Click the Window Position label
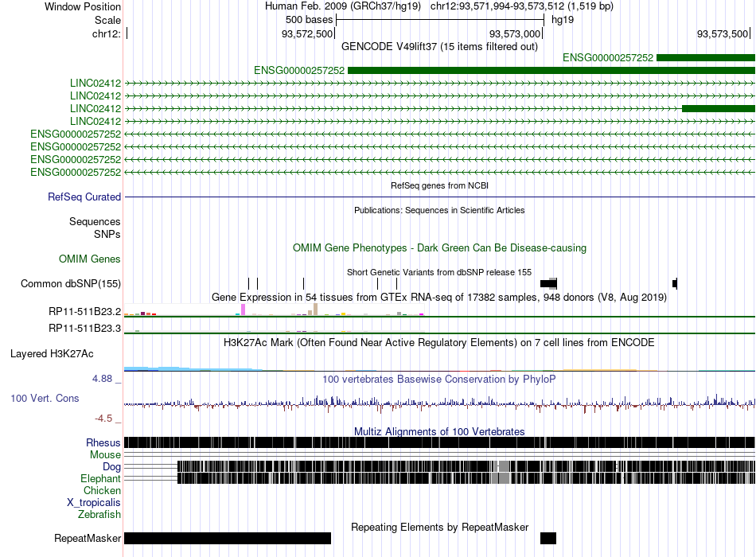 [x=83, y=6]
